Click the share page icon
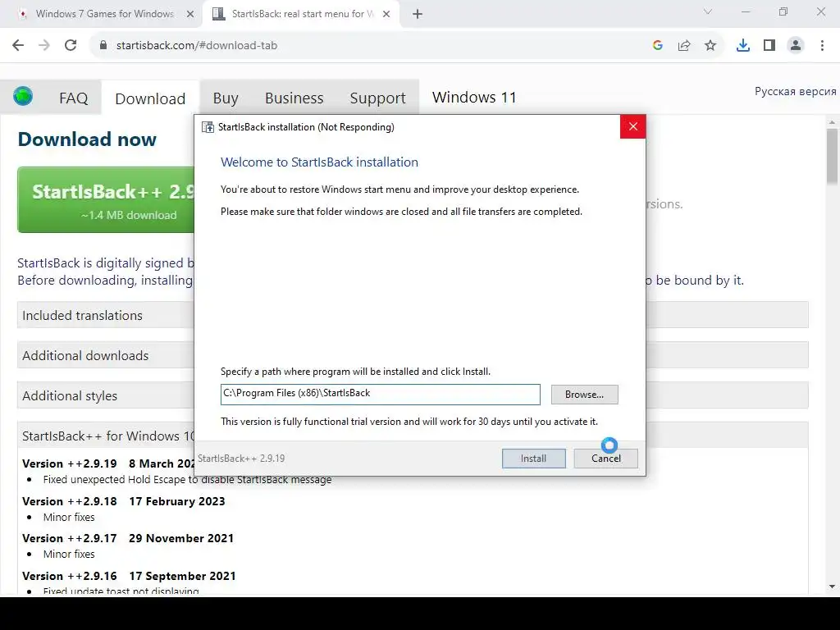Image resolution: width=840 pixels, height=630 pixels. (684, 46)
